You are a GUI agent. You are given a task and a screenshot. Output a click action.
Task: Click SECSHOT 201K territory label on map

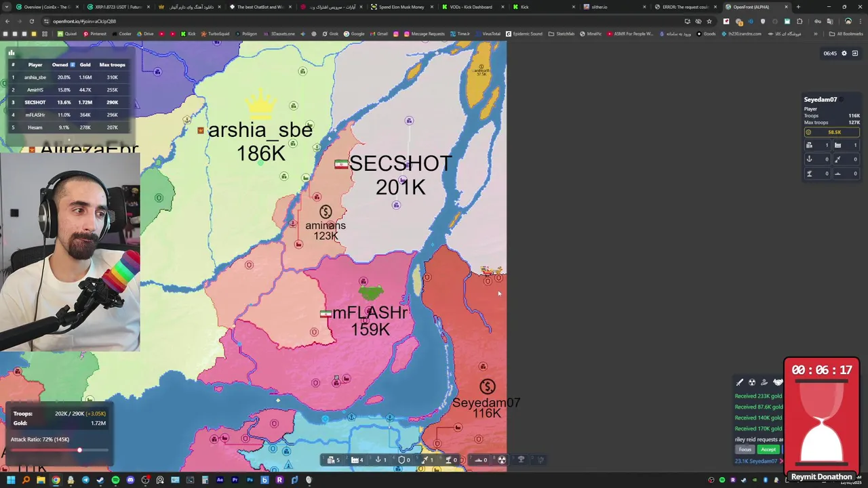coord(400,175)
